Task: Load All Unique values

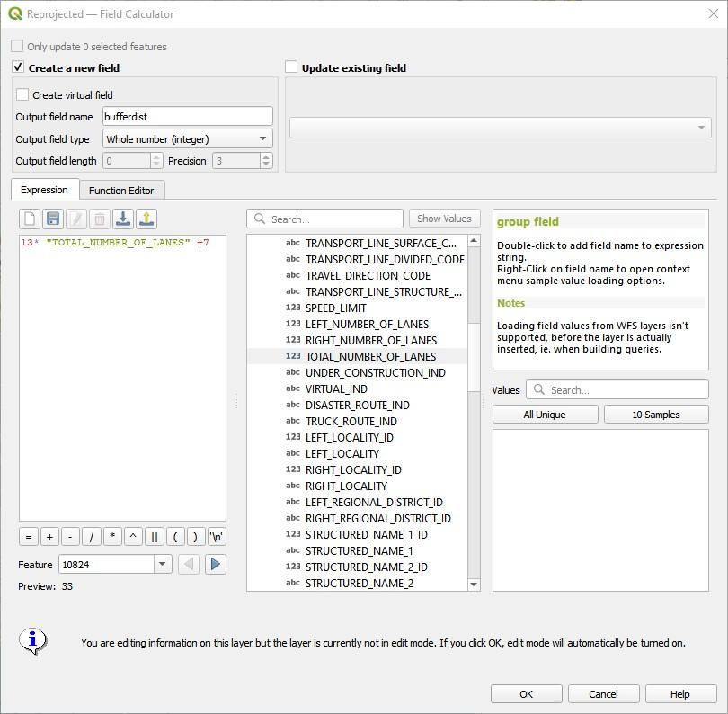Action: [x=545, y=415]
